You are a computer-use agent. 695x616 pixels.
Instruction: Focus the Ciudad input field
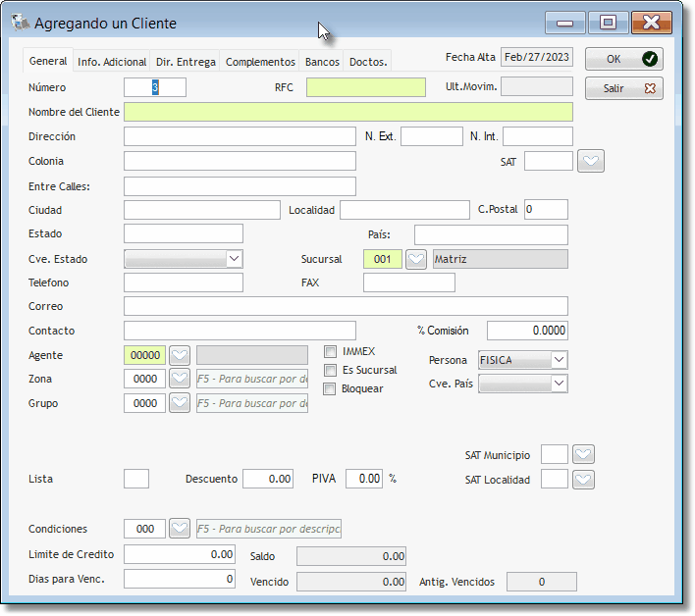(202, 210)
